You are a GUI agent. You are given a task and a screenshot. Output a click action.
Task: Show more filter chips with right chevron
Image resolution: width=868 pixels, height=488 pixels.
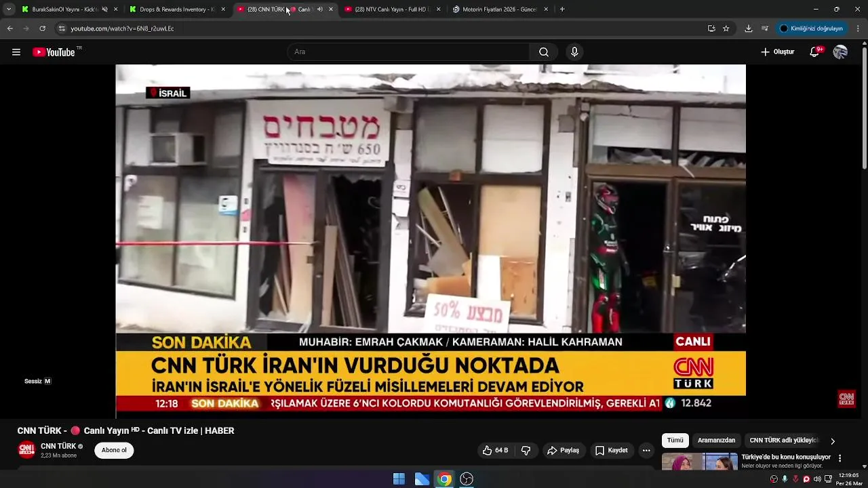pos(833,441)
